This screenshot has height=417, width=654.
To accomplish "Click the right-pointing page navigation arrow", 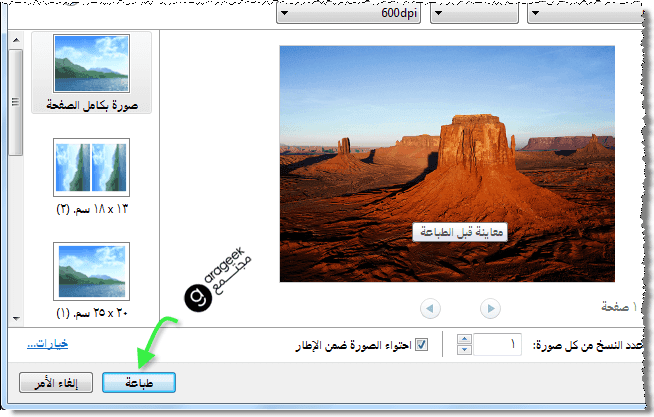I will (x=489, y=307).
